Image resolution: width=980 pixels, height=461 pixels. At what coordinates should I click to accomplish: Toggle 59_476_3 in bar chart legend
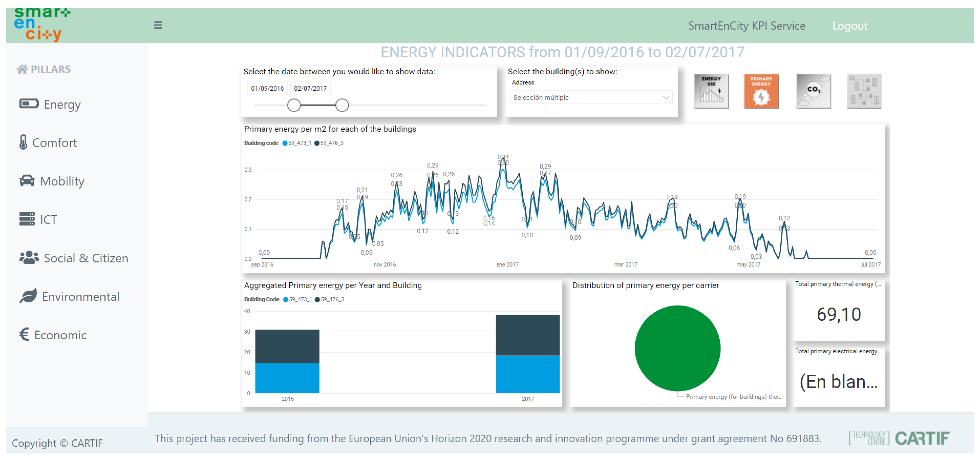pyautogui.click(x=329, y=300)
